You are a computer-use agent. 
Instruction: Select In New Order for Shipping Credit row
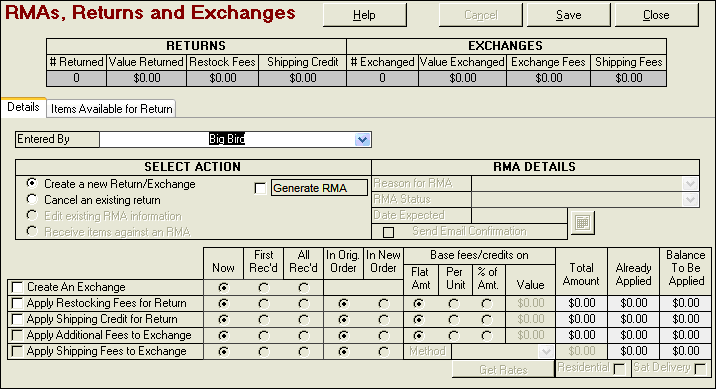(384, 320)
